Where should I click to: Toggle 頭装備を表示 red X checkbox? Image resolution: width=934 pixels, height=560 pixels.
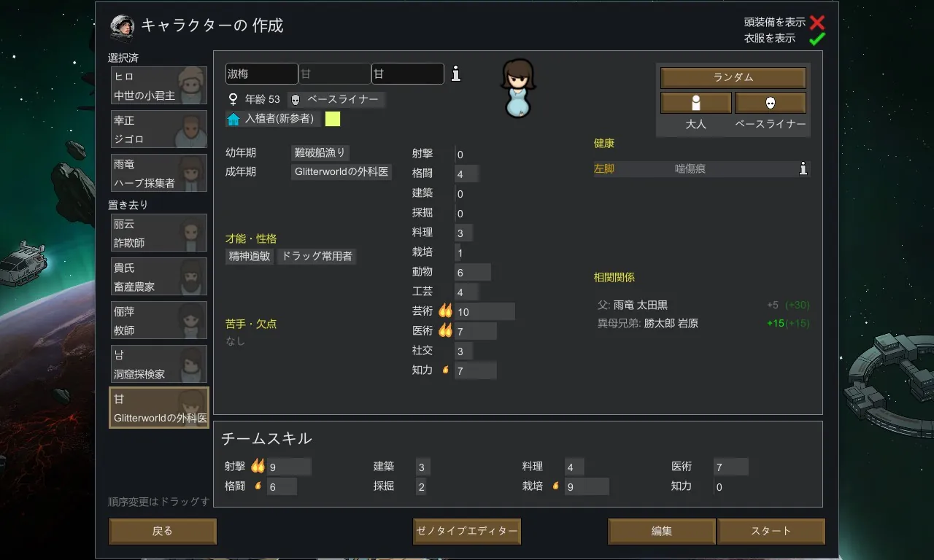pos(817,23)
